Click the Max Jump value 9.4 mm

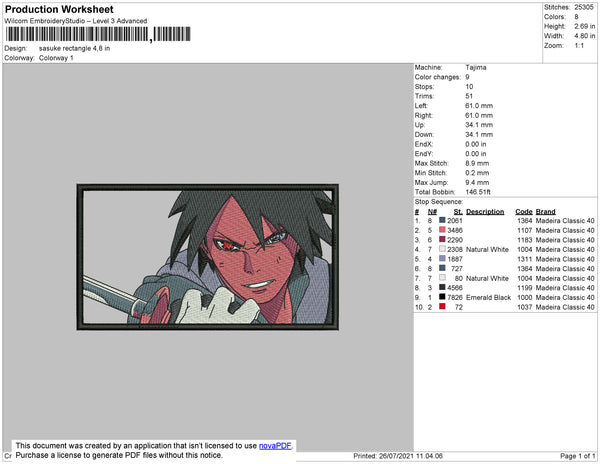tap(477, 182)
